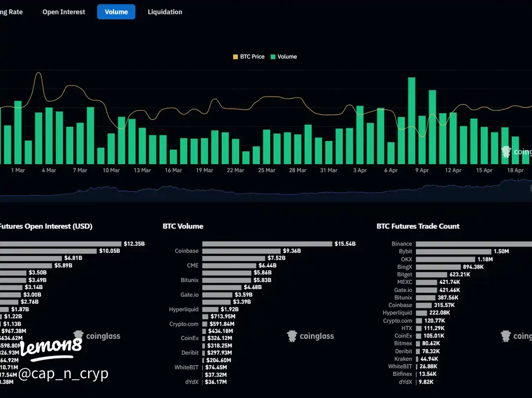
Task: Click the Binance label in Trade Count list
Action: click(402, 243)
